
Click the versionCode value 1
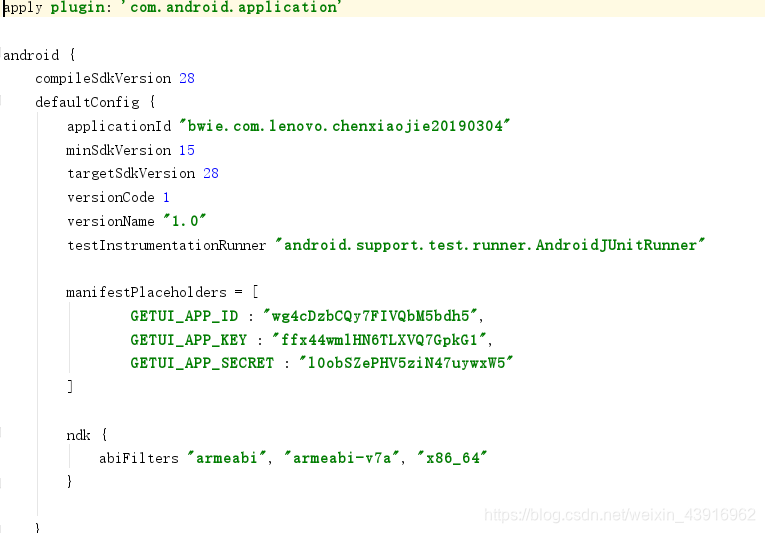166,197
